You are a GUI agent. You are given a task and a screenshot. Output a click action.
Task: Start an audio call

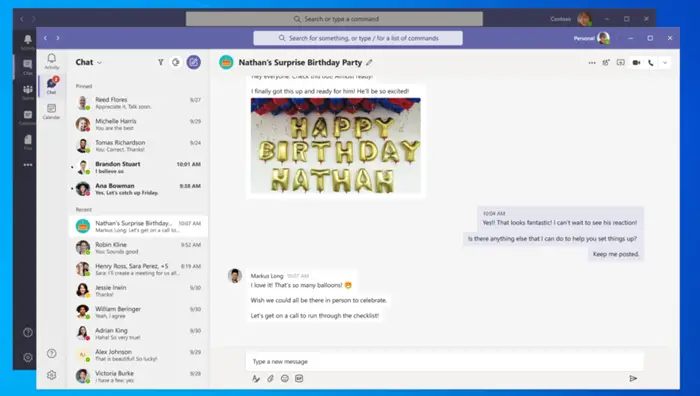651,63
